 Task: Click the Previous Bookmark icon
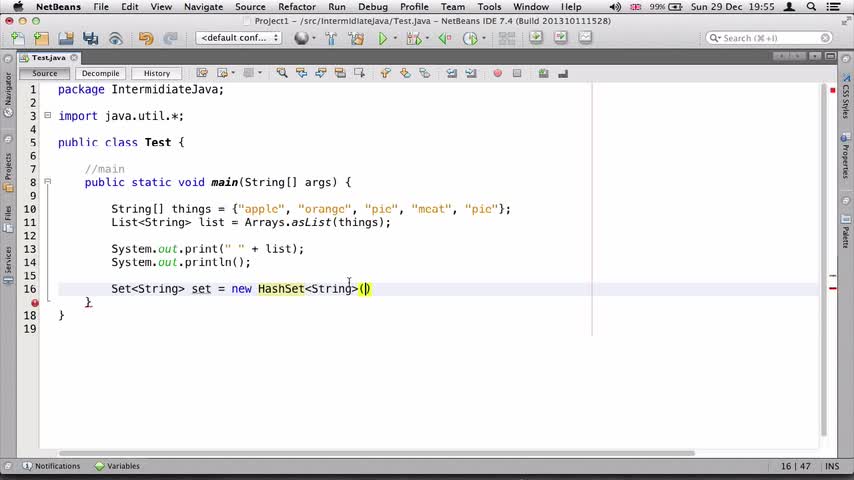[x=386, y=73]
